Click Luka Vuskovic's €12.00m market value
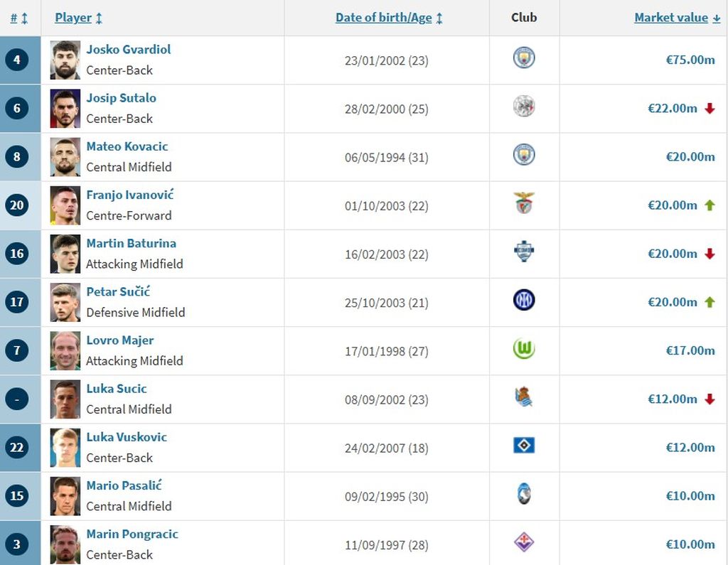 (x=690, y=447)
